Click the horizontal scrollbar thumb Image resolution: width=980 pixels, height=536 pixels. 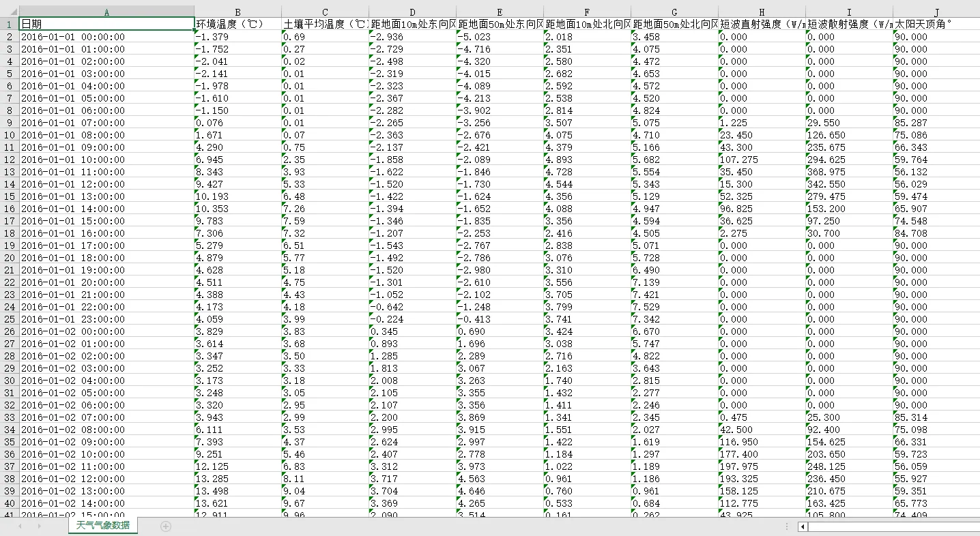[x=895, y=526]
